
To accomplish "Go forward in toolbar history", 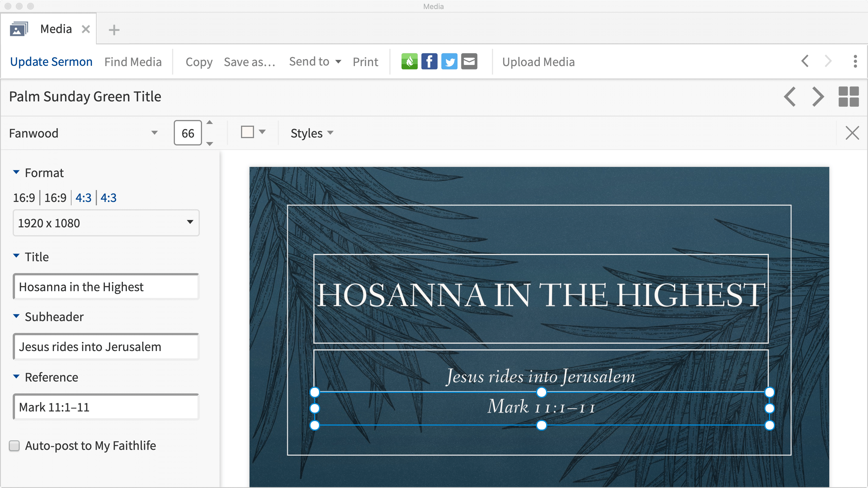I will click(828, 61).
